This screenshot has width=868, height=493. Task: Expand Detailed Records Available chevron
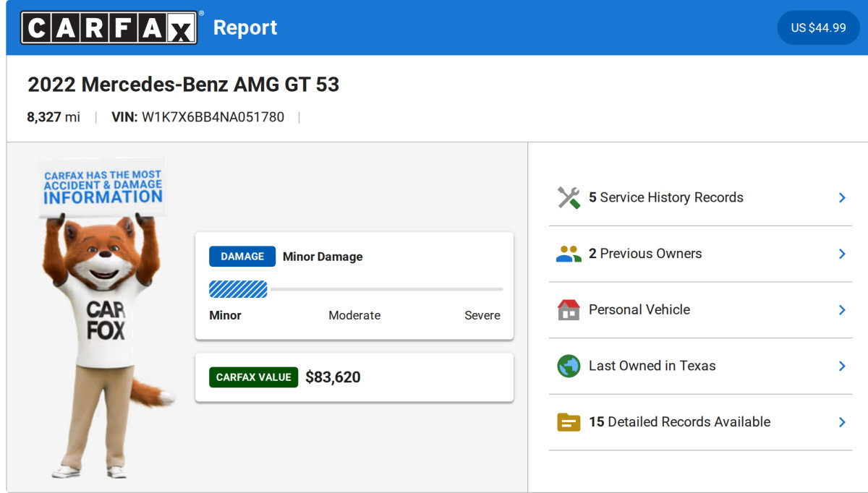click(842, 422)
